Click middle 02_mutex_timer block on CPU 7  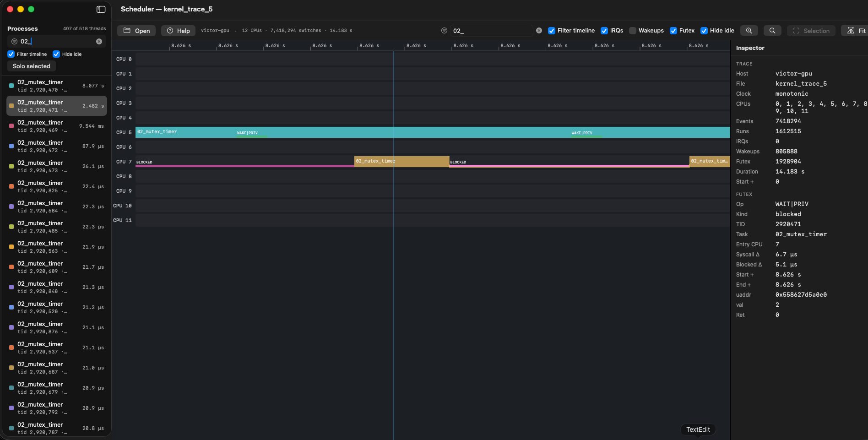[x=401, y=161]
